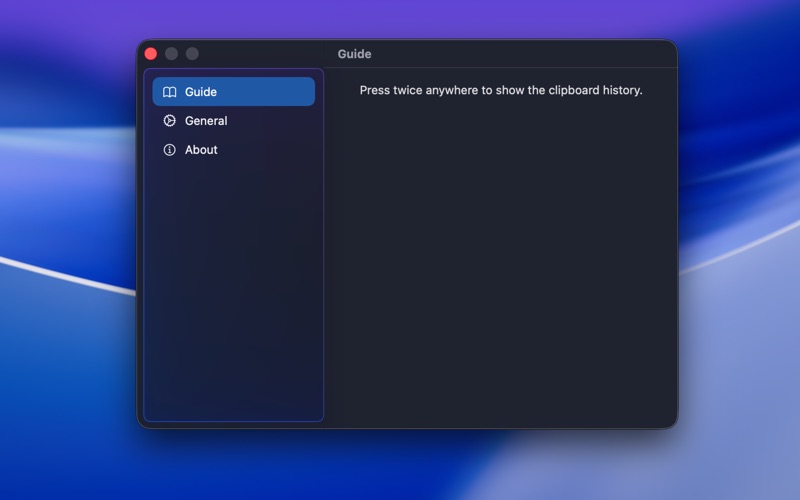Image resolution: width=800 pixels, height=500 pixels.
Task: Click the info icon beside About
Action: [169, 150]
